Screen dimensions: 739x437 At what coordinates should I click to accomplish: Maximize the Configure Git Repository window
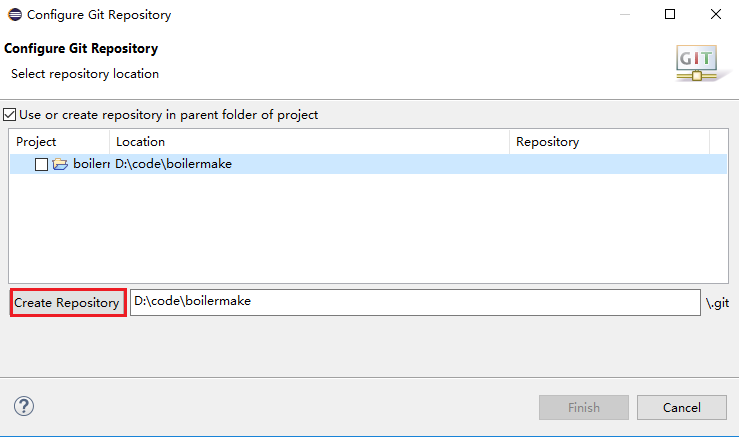669,15
